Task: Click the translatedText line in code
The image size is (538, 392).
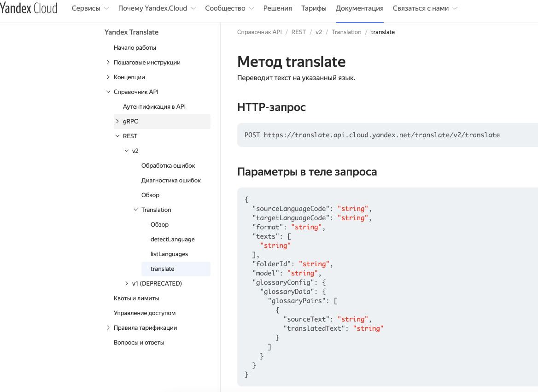Action: click(333, 328)
